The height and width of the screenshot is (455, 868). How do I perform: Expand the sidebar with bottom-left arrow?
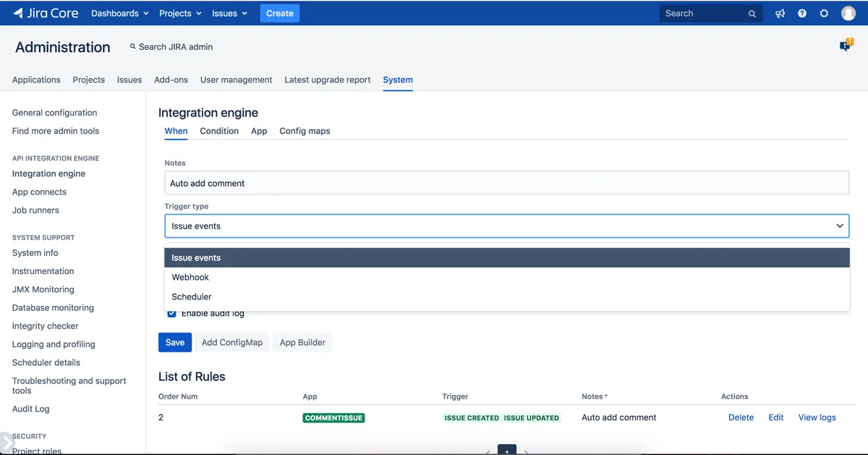[7, 443]
